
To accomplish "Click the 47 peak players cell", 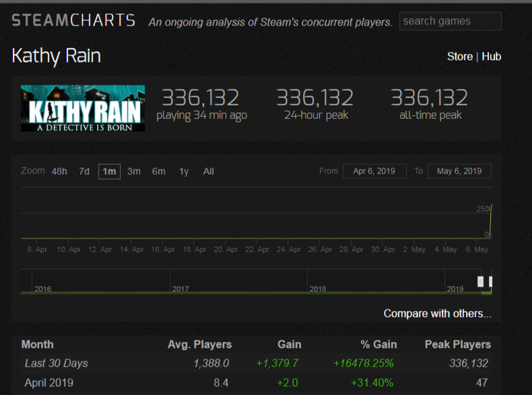I will (481, 383).
